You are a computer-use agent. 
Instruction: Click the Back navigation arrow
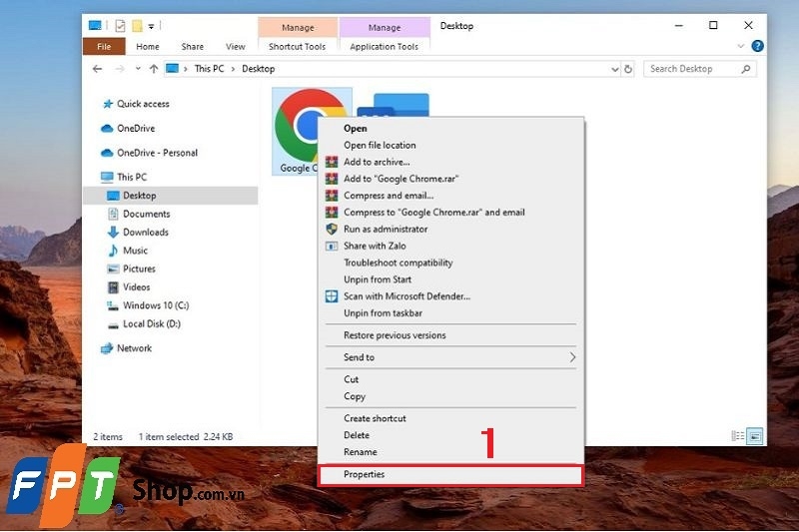point(97,69)
